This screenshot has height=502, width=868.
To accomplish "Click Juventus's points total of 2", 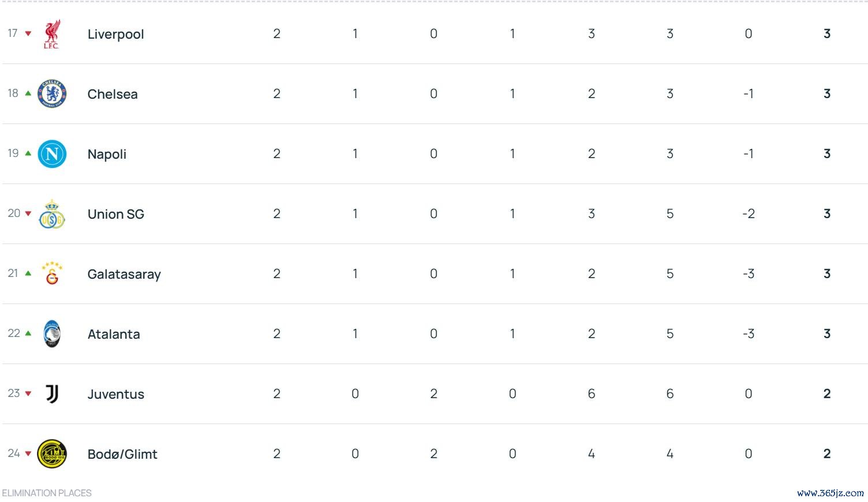I will pos(827,394).
